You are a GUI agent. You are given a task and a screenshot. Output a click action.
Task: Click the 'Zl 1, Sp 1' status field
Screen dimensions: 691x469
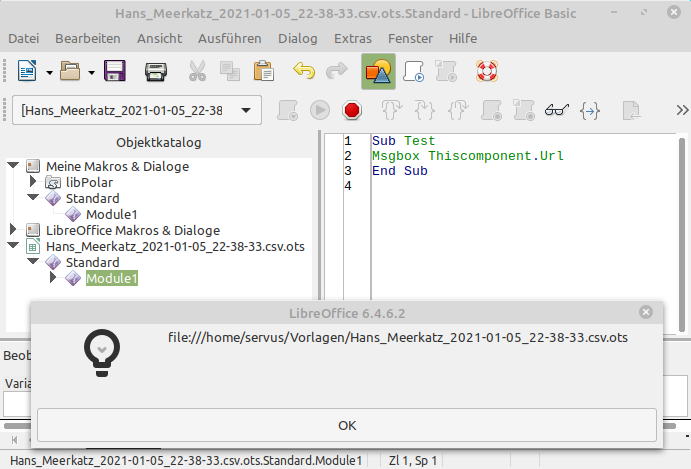413,461
